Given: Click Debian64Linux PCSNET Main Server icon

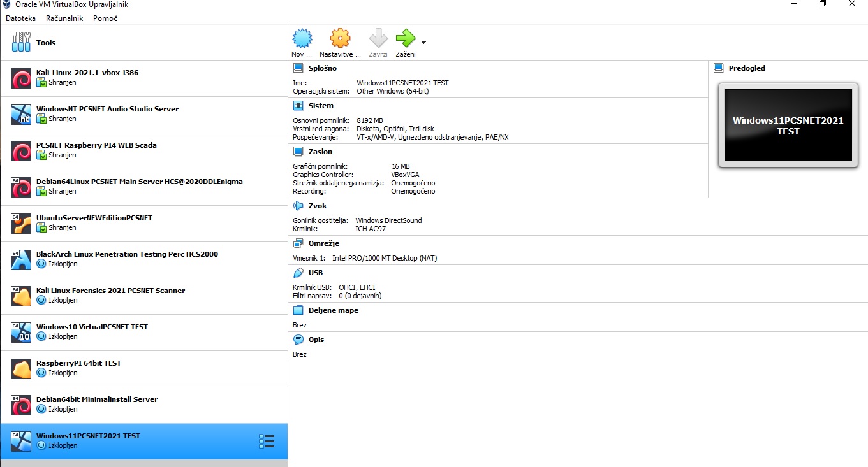Looking at the screenshot, I should pyautogui.click(x=21, y=187).
